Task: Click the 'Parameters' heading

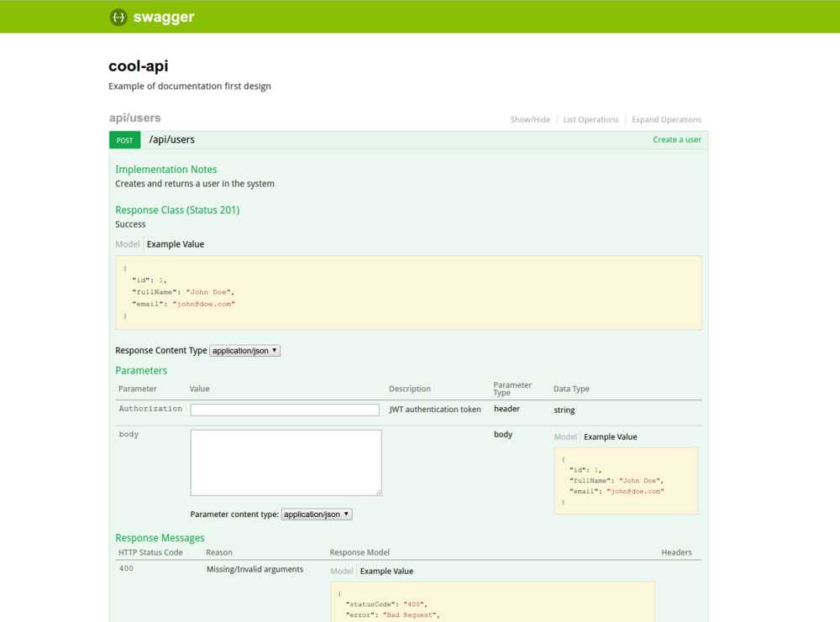Action: point(141,370)
